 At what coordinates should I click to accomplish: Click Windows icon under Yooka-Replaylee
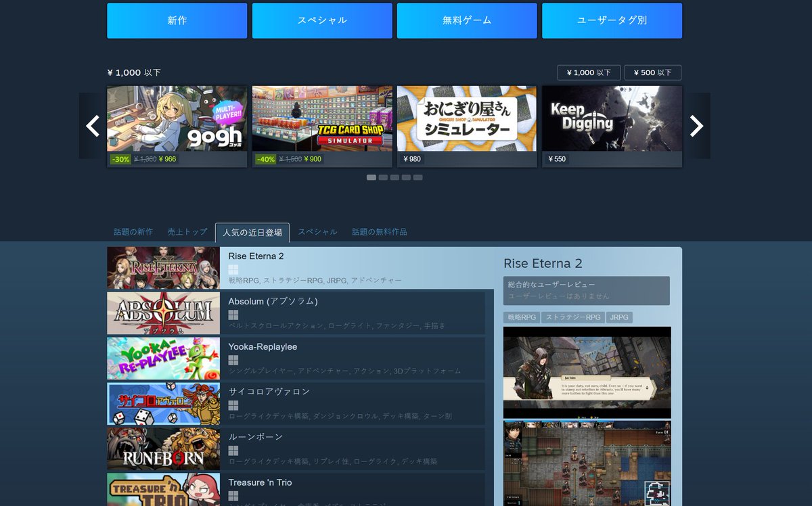233,361
